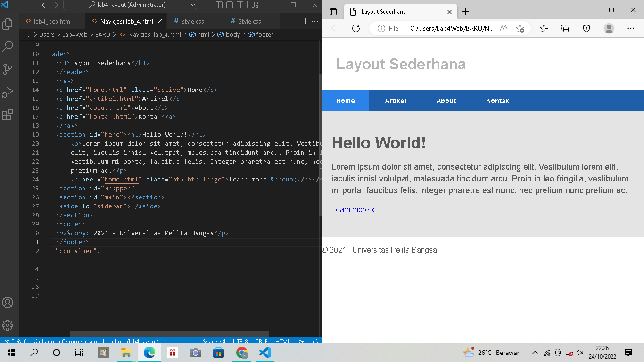Open Microsoft Edge from the taskbar
The image size is (644, 362).
pyautogui.click(x=149, y=352)
